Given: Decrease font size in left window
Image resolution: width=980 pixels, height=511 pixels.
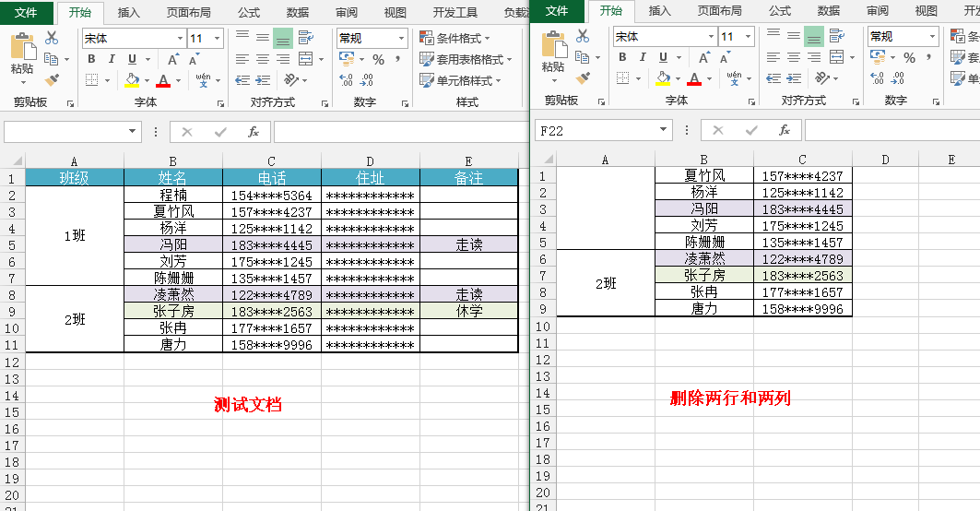Looking at the screenshot, I should click(x=194, y=59).
